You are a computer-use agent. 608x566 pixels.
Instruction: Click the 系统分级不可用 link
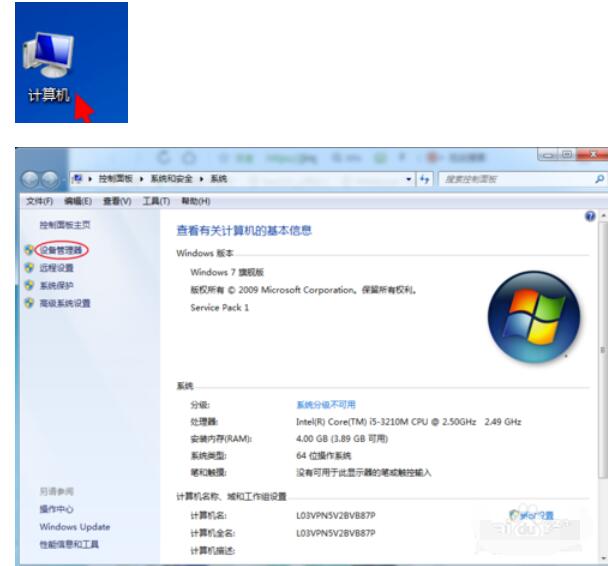(326, 405)
